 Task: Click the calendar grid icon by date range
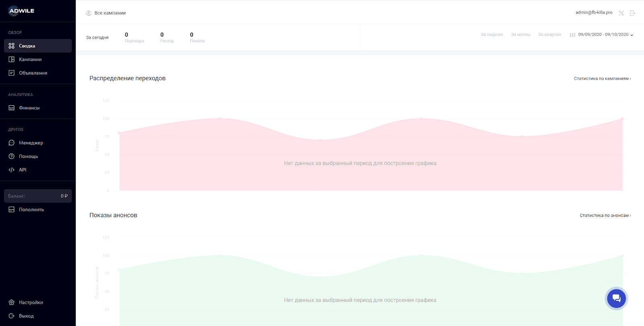(x=572, y=35)
